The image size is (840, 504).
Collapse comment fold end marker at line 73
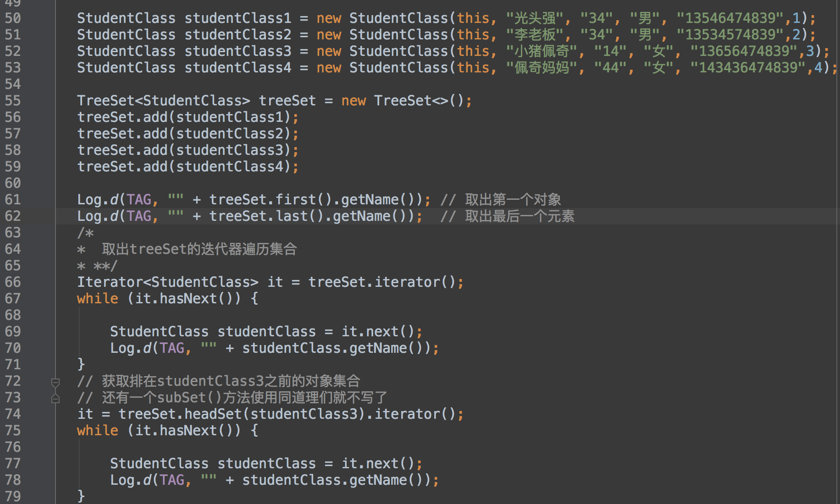click(x=55, y=398)
